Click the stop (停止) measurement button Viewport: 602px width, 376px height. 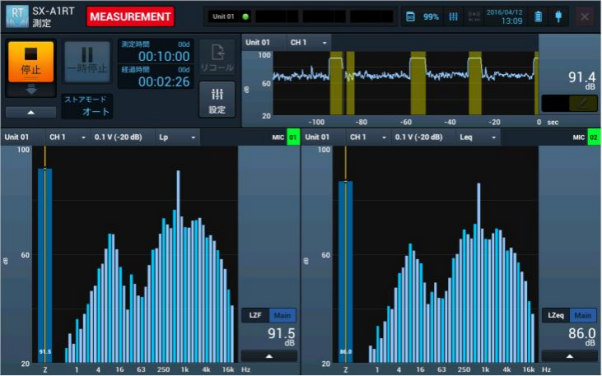(31, 61)
